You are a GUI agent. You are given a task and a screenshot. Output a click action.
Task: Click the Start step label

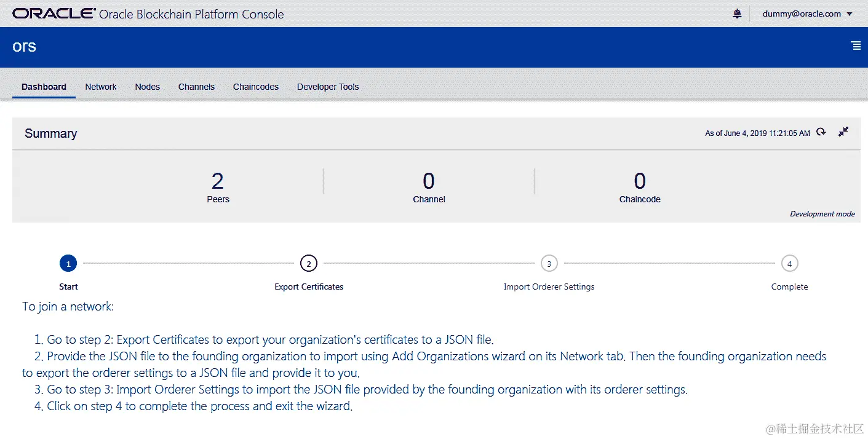click(x=68, y=287)
